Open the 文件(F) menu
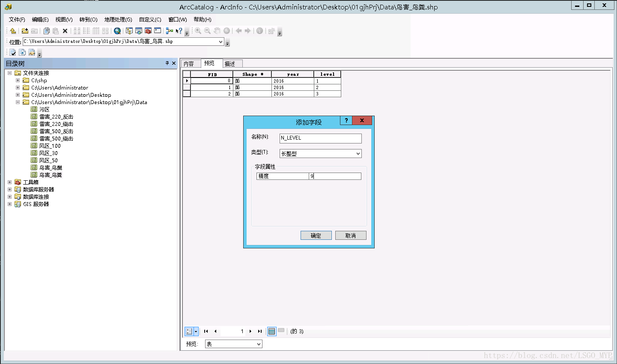The width and height of the screenshot is (617, 364). 17,19
